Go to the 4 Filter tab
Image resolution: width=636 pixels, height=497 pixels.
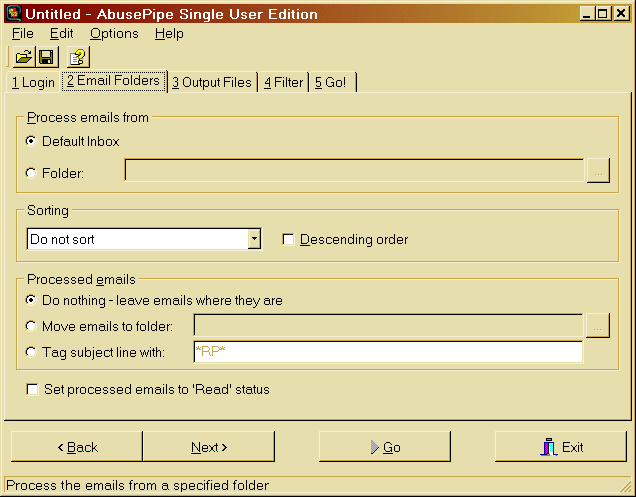click(x=284, y=82)
